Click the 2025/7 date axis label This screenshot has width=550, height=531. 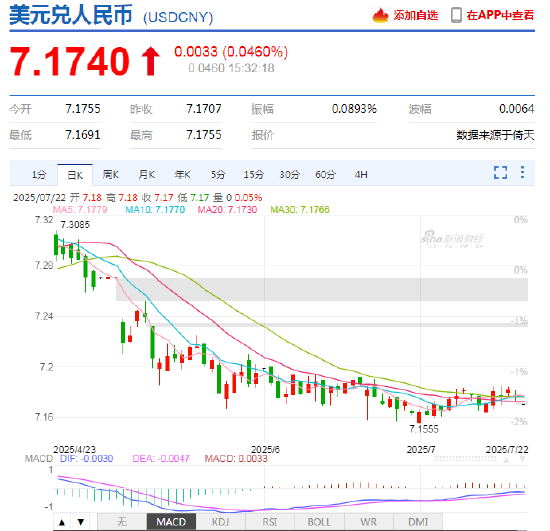[421, 450]
